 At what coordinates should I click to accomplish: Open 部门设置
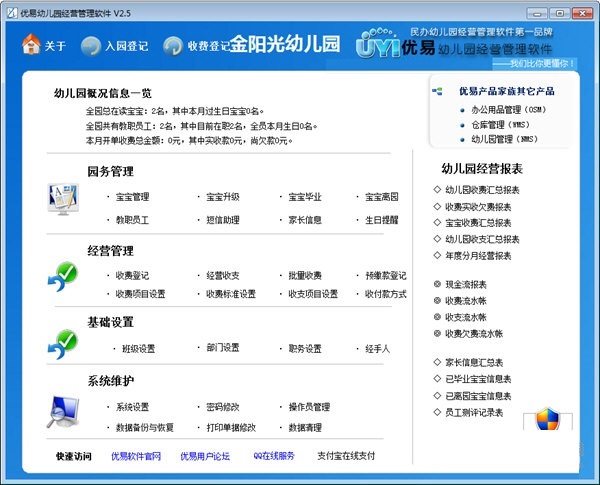pyautogui.click(x=223, y=348)
